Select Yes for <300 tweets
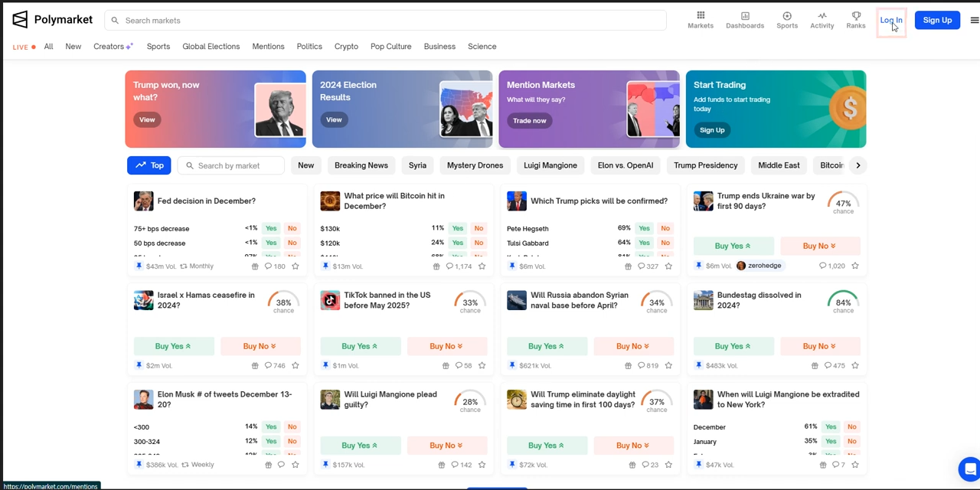This screenshot has height=490, width=980. pyautogui.click(x=271, y=426)
